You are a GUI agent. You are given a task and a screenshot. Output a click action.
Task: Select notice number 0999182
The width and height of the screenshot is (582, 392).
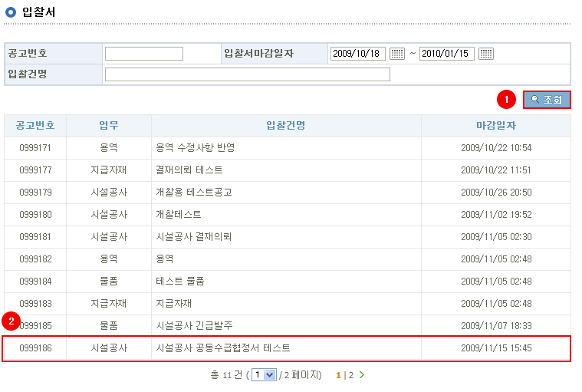[x=35, y=259]
